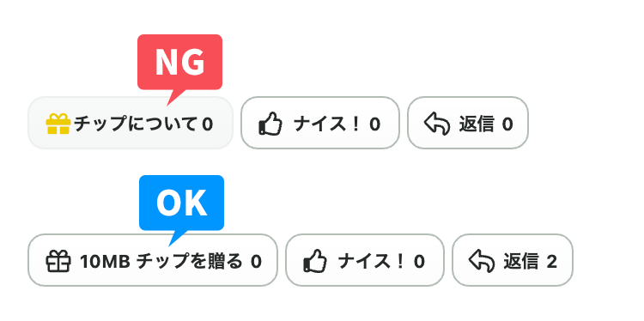This screenshot has width=644, height=321.
Task: Click the reply arrow icon next to 返信 2
Action: click(x=482, y=261)
